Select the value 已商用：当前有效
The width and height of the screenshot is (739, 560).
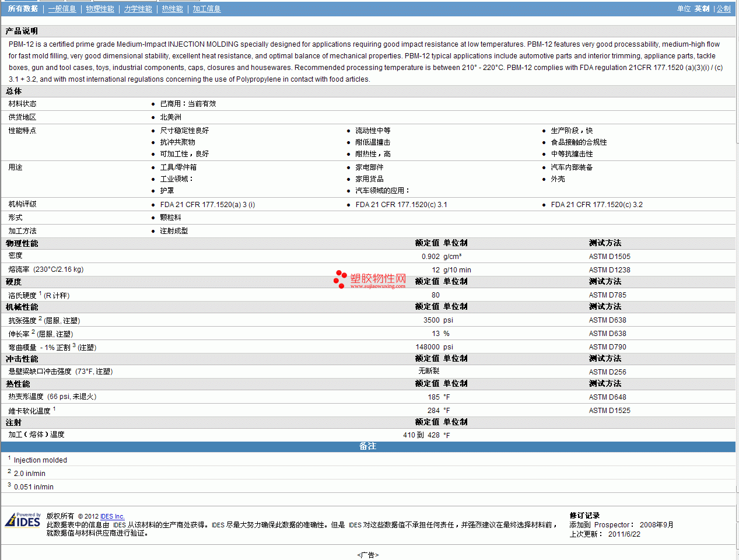[188, 104]
